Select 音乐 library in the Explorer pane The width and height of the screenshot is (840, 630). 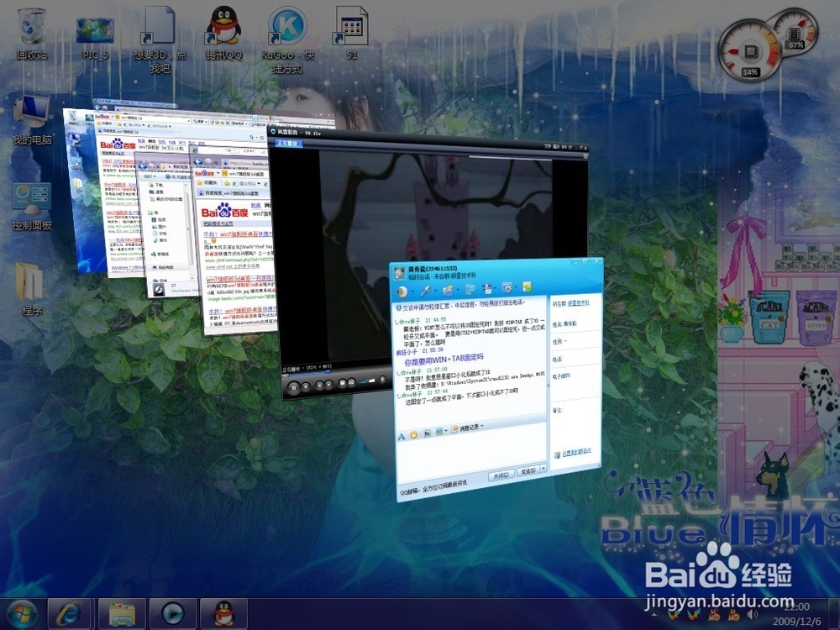pyautogui.click(x=160, y=240)
